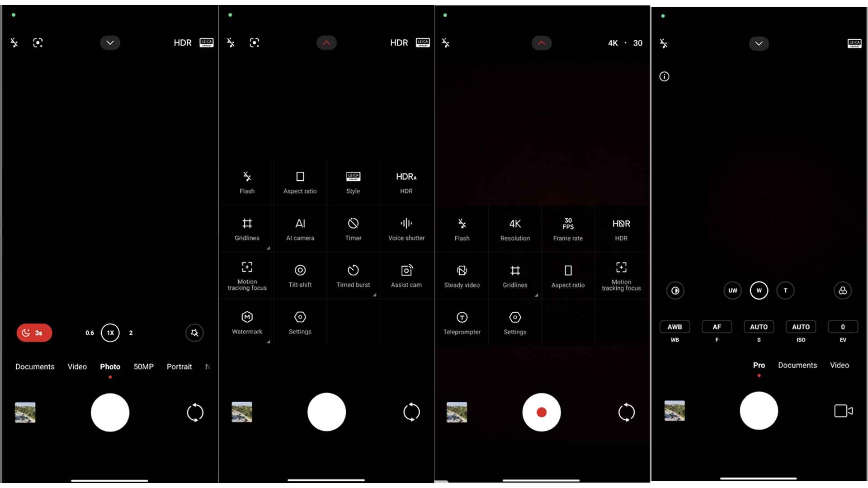Toggle 4K resolution indicator
The width and height of the screenshot is (868, 488).
[612, 42]
